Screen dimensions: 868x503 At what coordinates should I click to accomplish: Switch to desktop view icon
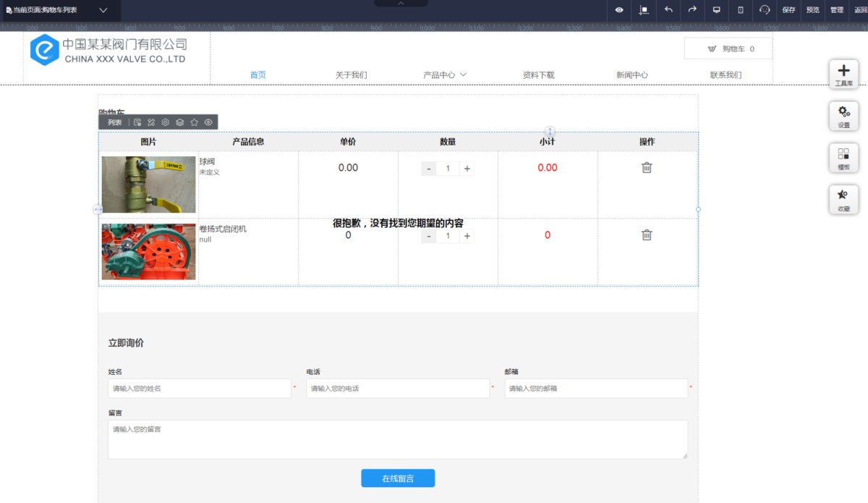pos(717,10)
